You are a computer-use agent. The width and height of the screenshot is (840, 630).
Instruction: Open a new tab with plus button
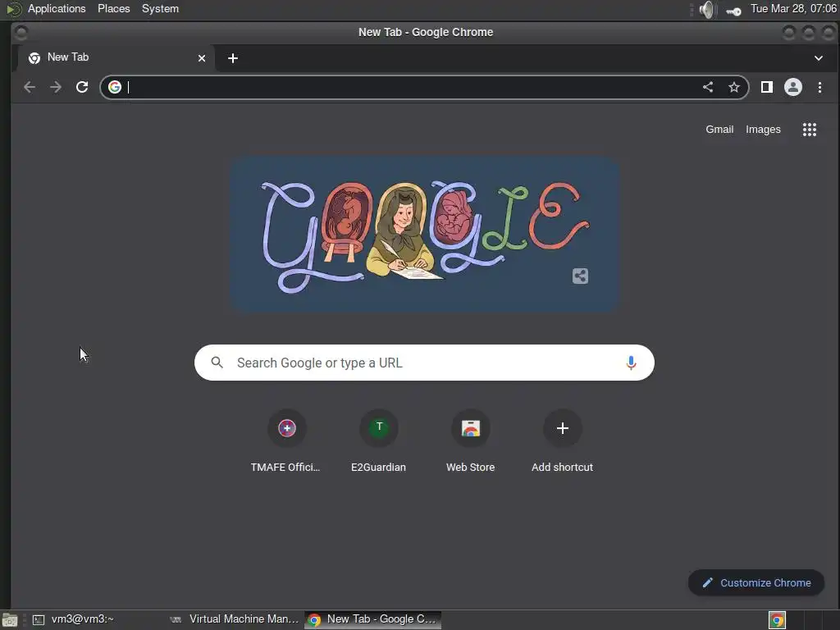tap(232, 58)
